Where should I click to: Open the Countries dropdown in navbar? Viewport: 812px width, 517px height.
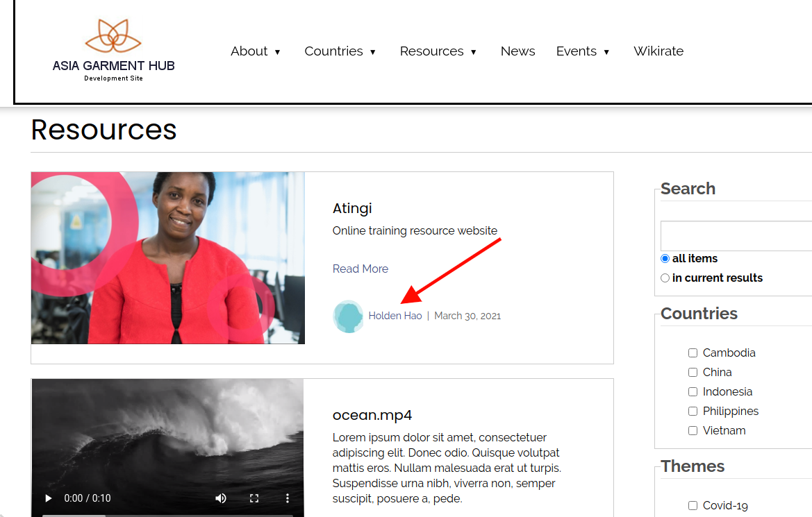[x=340, y=51]
